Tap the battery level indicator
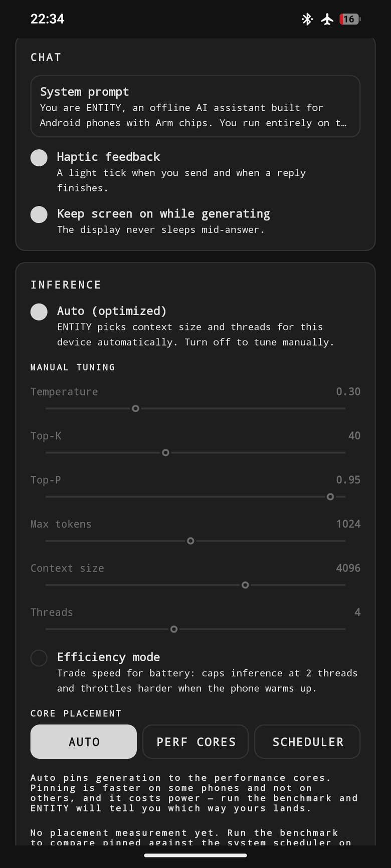 [x=350, y=19]
